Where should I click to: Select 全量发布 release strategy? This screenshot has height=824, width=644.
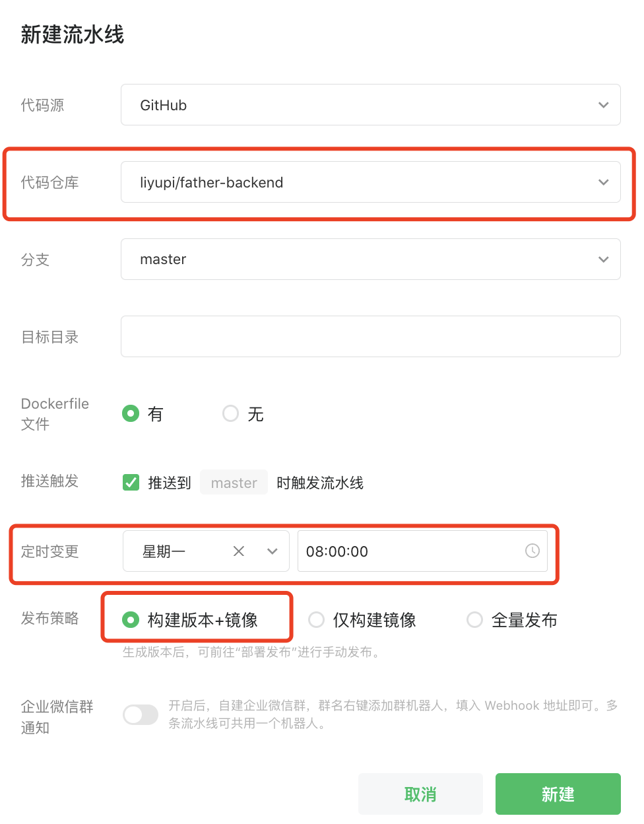click(x=474, y=620)
